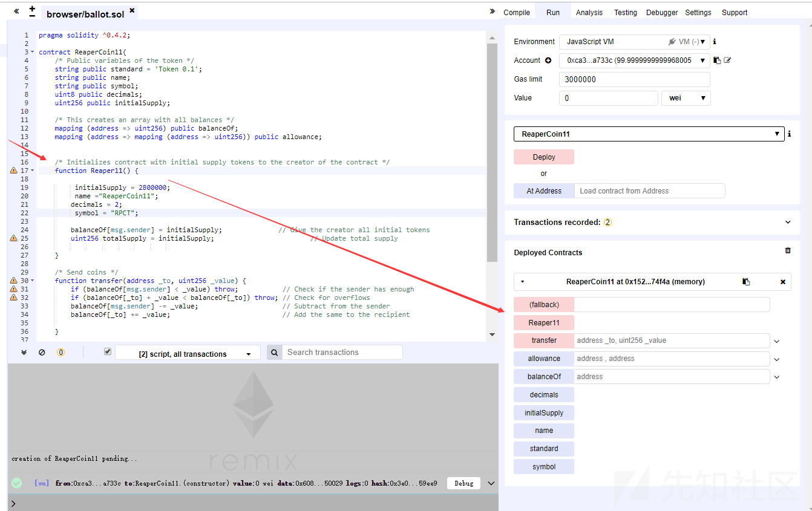This screenshot has height=511, width=812.
Task: Click the pending transactions counter badge
Action: pyautogui.click(x=61, y=352)
